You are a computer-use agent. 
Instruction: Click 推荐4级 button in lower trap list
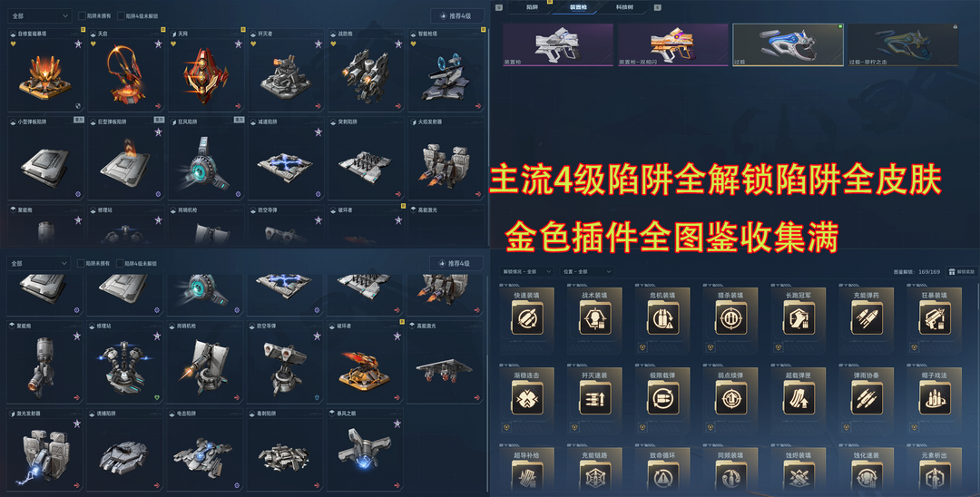(x=456, y=264)
